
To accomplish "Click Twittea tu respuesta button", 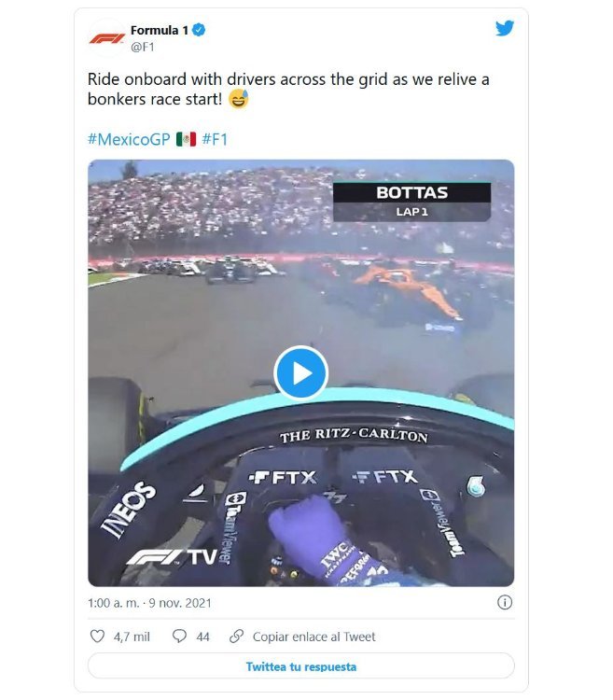I will coord(301,666).
